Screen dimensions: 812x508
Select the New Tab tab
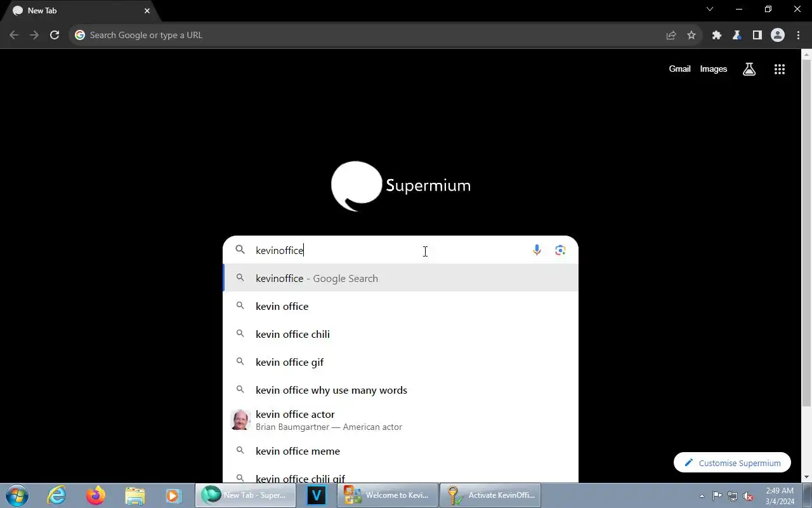(x=79, y=11)
